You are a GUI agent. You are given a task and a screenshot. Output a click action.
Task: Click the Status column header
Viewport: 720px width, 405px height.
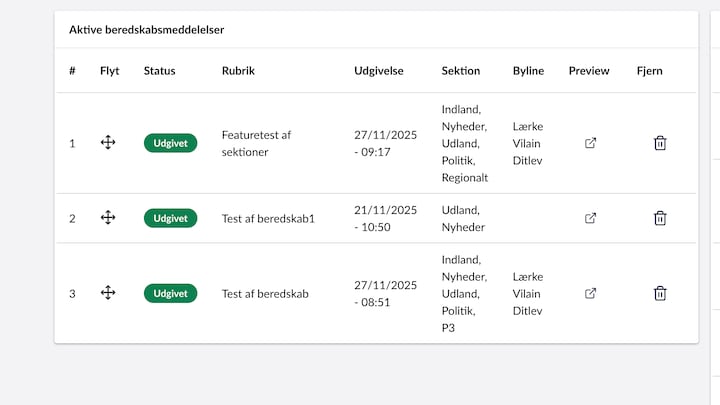coord(159,71)
